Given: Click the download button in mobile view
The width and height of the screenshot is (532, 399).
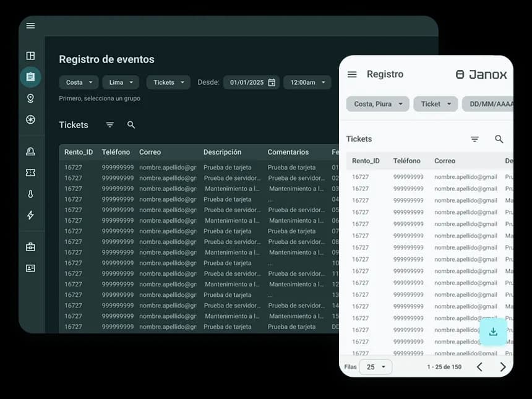Looking at the screenshot, I should tap(493, 332).
